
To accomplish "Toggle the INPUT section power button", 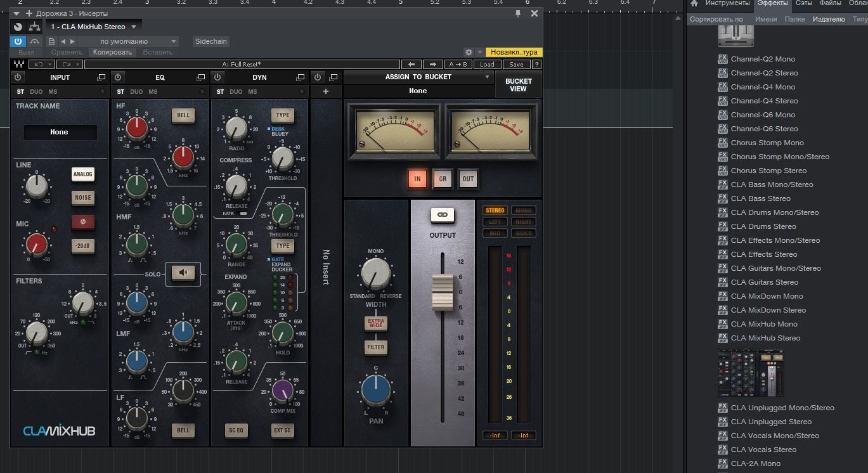I will (18, 77).
